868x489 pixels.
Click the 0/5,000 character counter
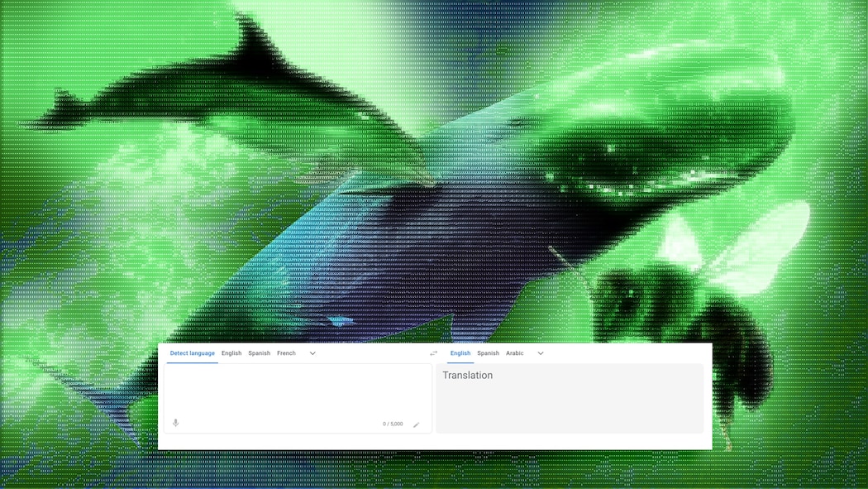[391, 423]
